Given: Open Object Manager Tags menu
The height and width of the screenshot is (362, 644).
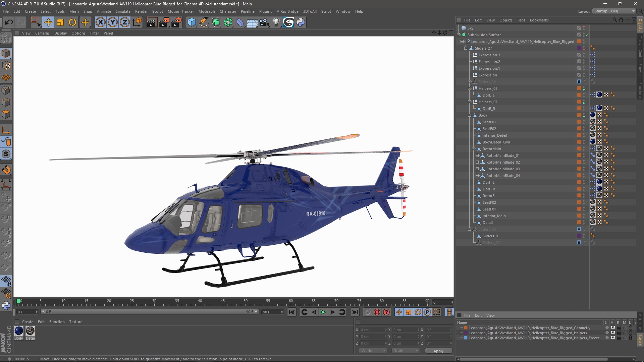Looking at the screenshot, I should 521,20.
